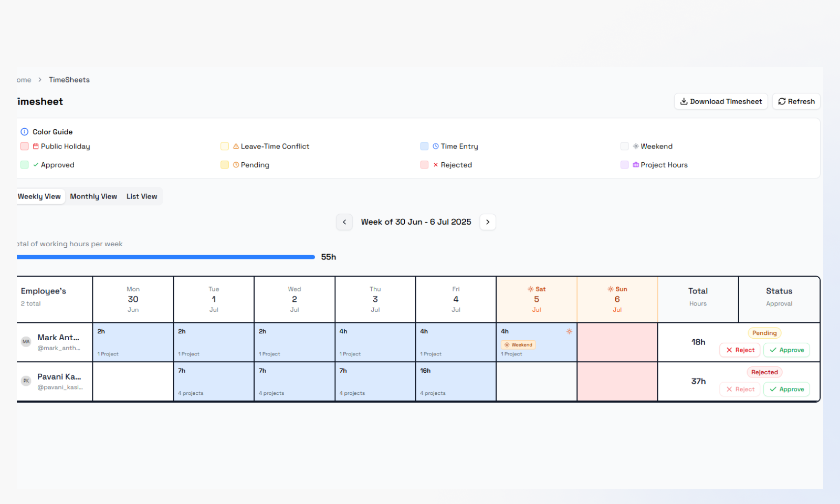Click the Public Holiday calendar icon

36,146
